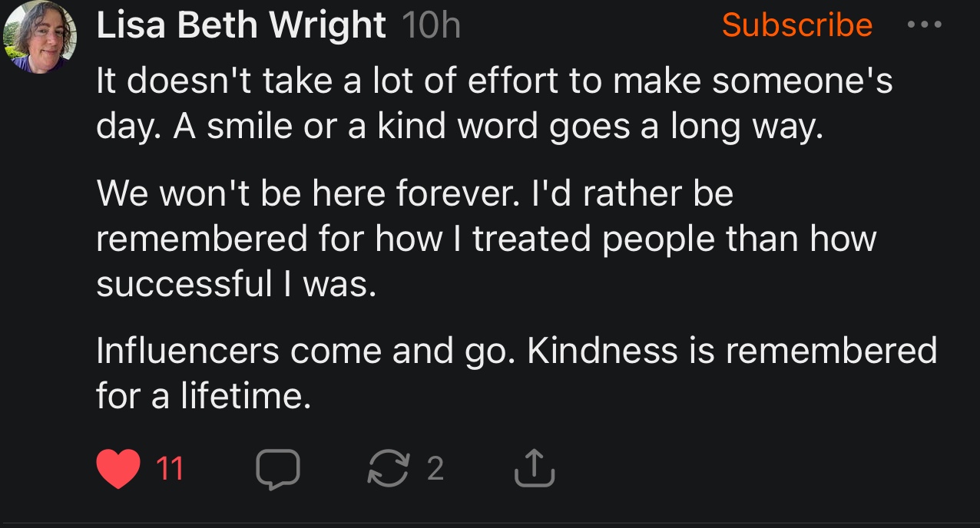This screenshot has width=980, height=528.
Task: Open the 10h timestamp permalink
Action: click(x=430, y=27)
